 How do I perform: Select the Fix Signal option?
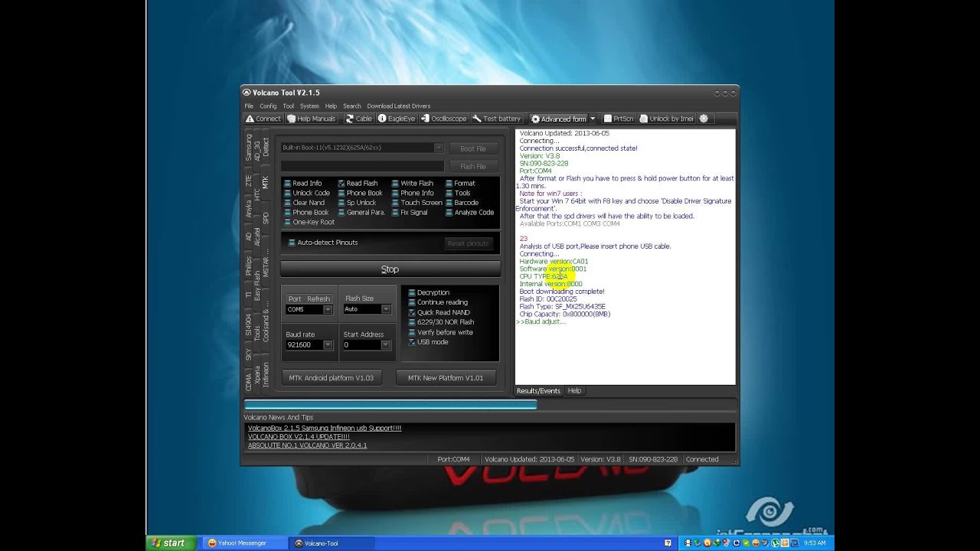[x=410, y=213]
